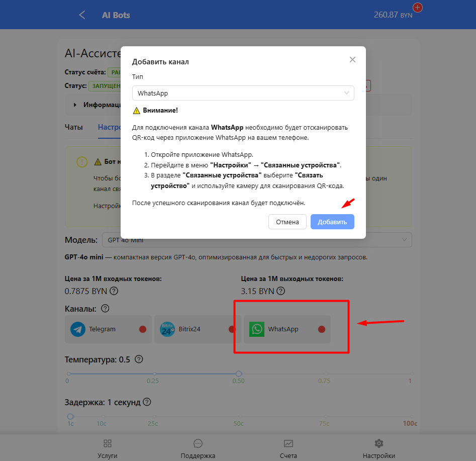476x461 pixels.
Task: Open the Модель GPT 4o Mini dropdown
Action: [x=257, y=240]
